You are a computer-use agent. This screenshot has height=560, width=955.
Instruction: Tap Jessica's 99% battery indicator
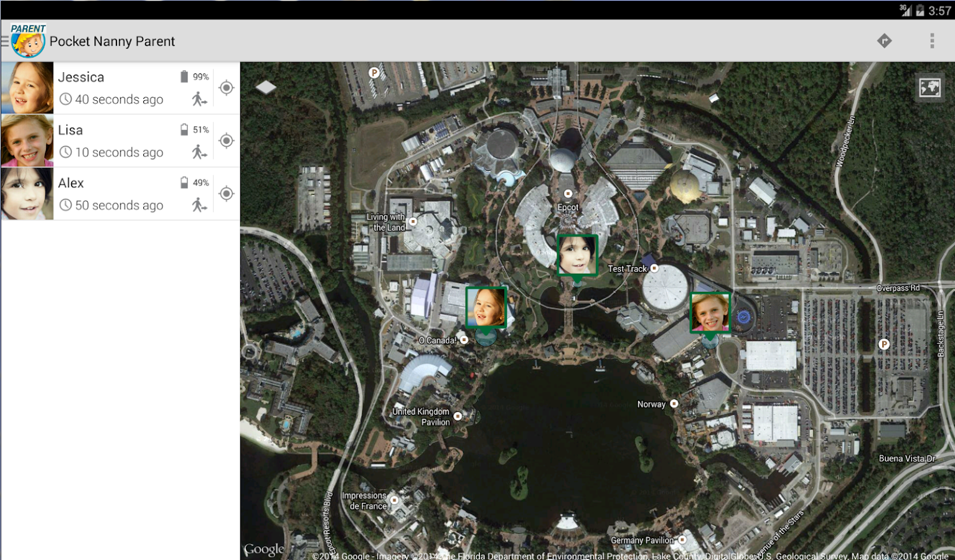[x=194, y=77]
